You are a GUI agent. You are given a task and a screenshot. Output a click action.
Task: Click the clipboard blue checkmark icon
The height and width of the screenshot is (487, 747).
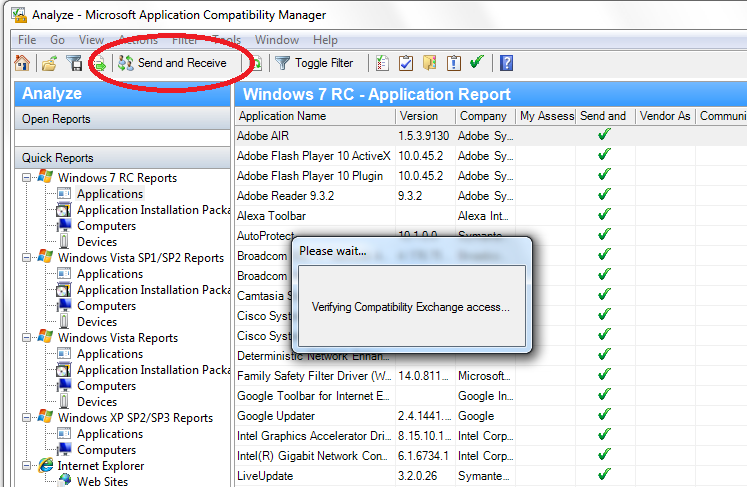406,63
